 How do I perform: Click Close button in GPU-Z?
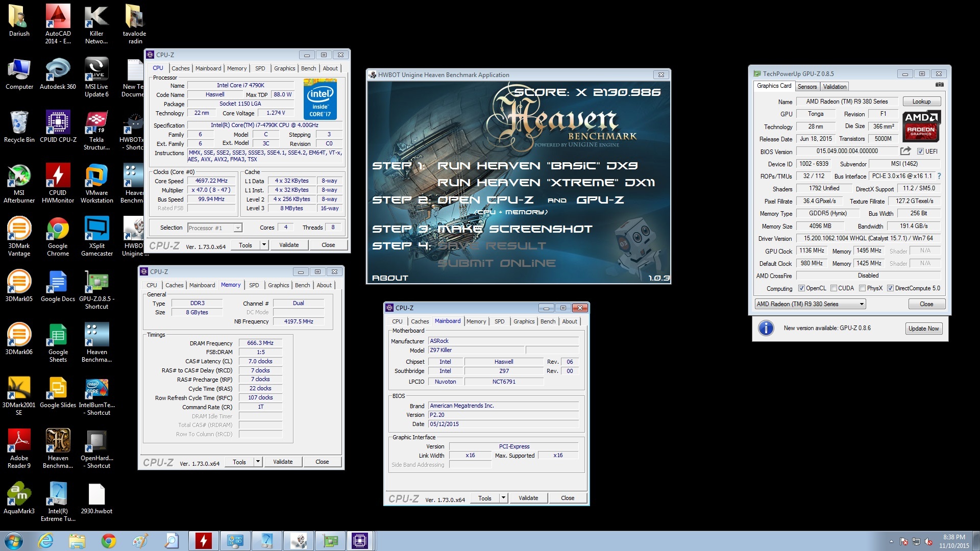(926, 304)
